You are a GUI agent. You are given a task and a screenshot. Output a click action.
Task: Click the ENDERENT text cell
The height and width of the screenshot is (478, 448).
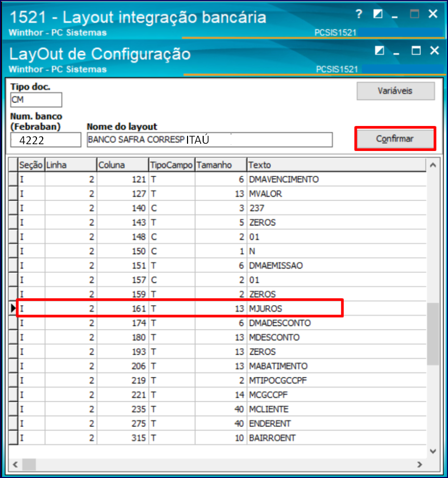337,423
